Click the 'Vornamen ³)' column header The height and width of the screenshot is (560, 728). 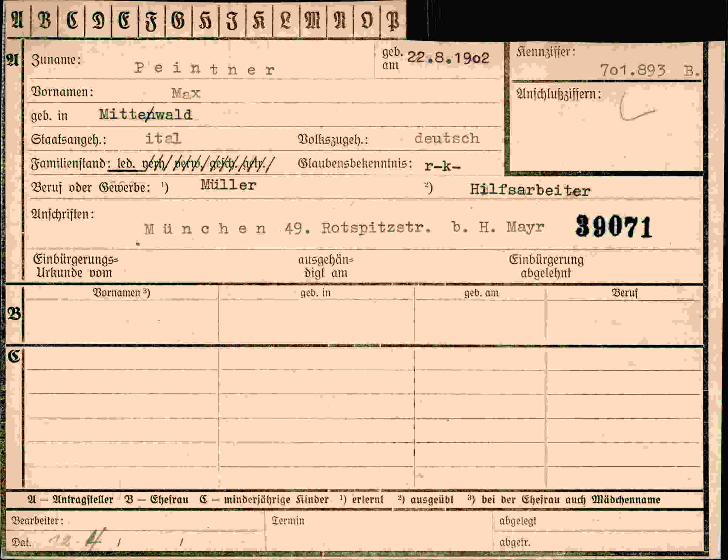pos(121,293)
